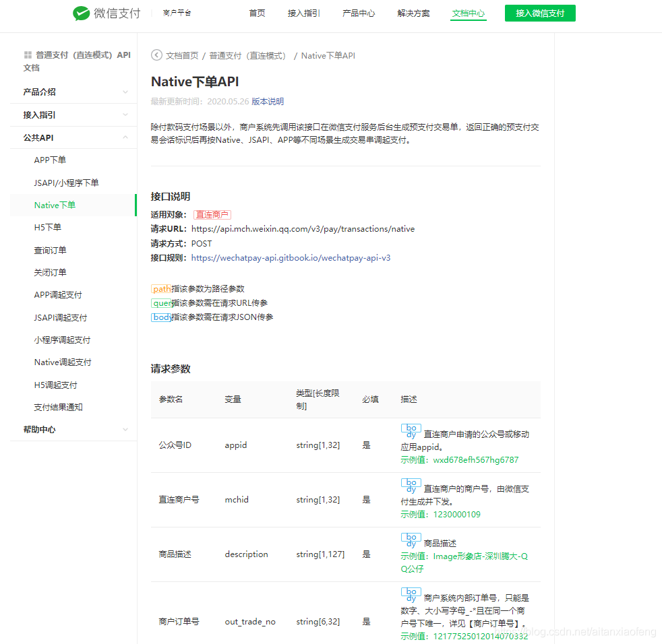The width and height of the screenshot is (662, 644).
Task: Click the query parameter tag
Action: coord(160,302)
